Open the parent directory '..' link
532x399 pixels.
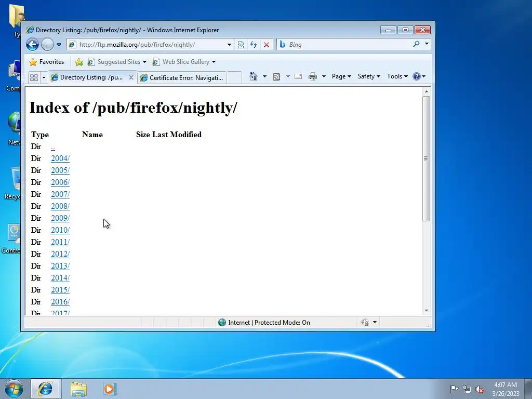pos(53,147)
